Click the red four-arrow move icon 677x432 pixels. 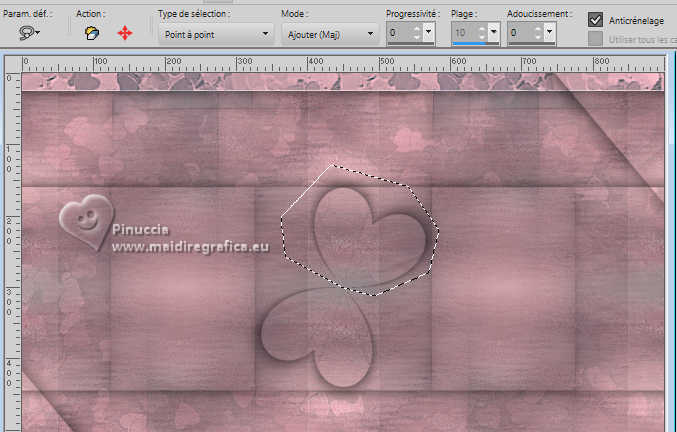[x=125, y=33]
